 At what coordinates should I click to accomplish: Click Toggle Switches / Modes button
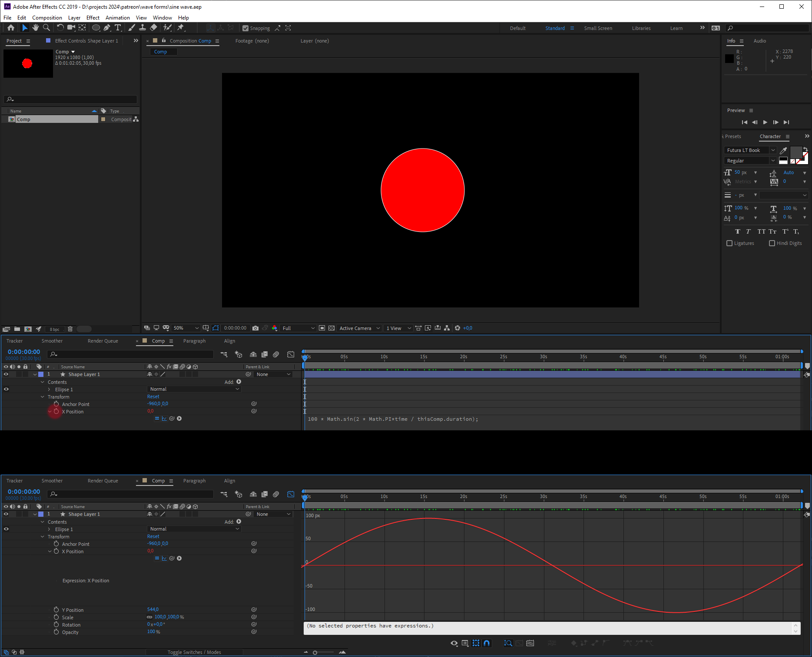194,652
